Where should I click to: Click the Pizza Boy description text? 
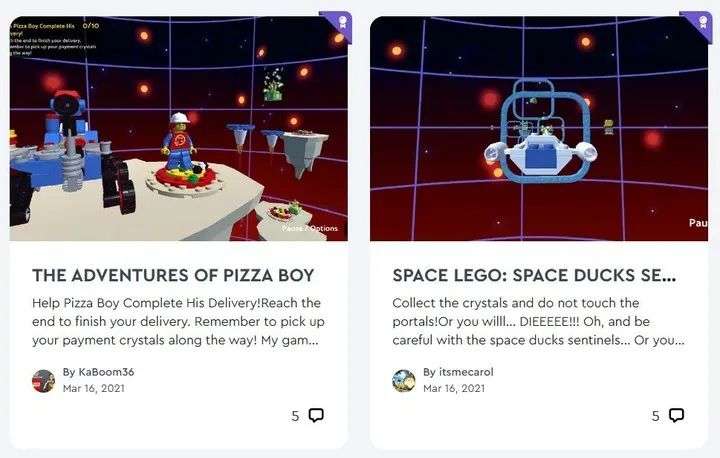(179, 322)
